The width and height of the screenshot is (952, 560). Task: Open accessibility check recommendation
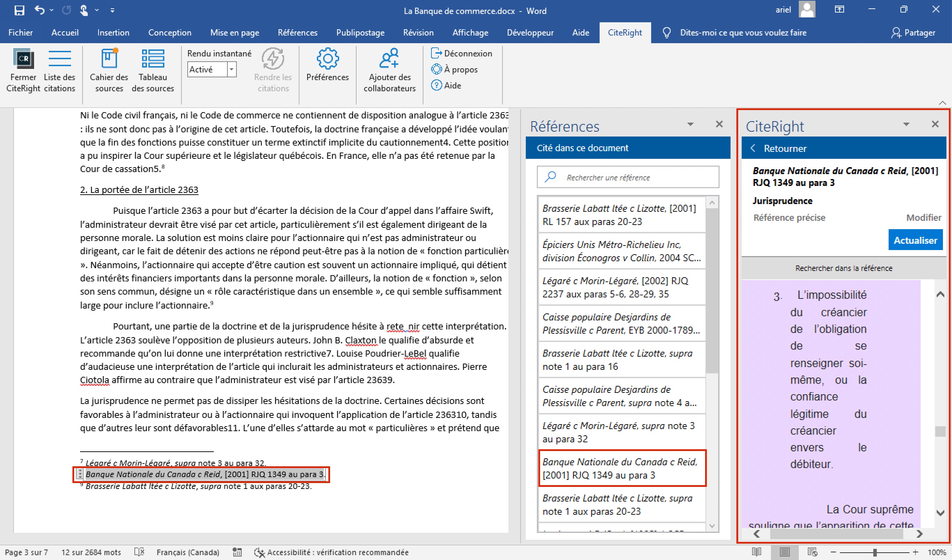tap(332, 552)
